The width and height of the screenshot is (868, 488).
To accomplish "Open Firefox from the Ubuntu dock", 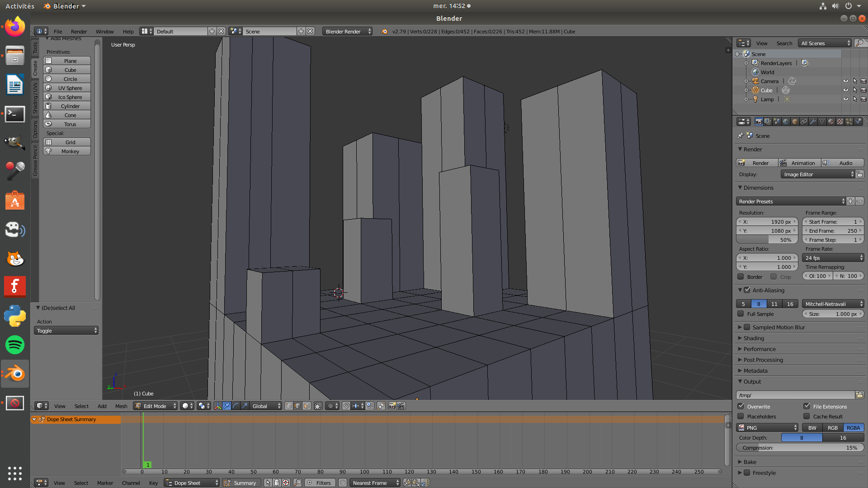I will pyautogui.click(x=15, y=27).
